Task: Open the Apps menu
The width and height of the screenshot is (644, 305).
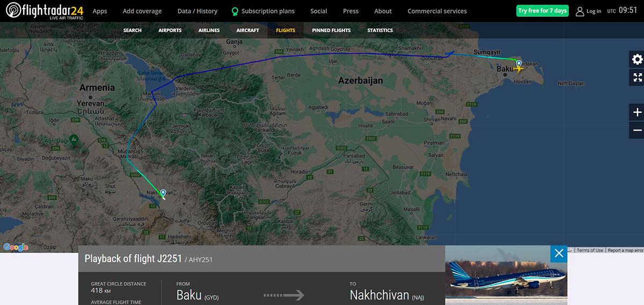Action: [100, 11]
